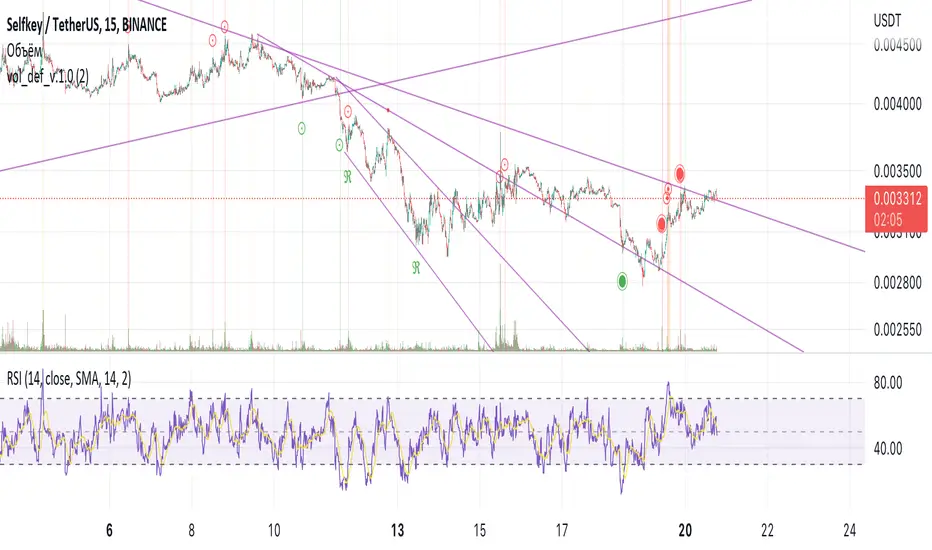The height and width of the screenshot is (550, 932).
Task: Click the red hollow circle marker above date 15 peak
Action: pyautogui.click(x=505, y=164)
